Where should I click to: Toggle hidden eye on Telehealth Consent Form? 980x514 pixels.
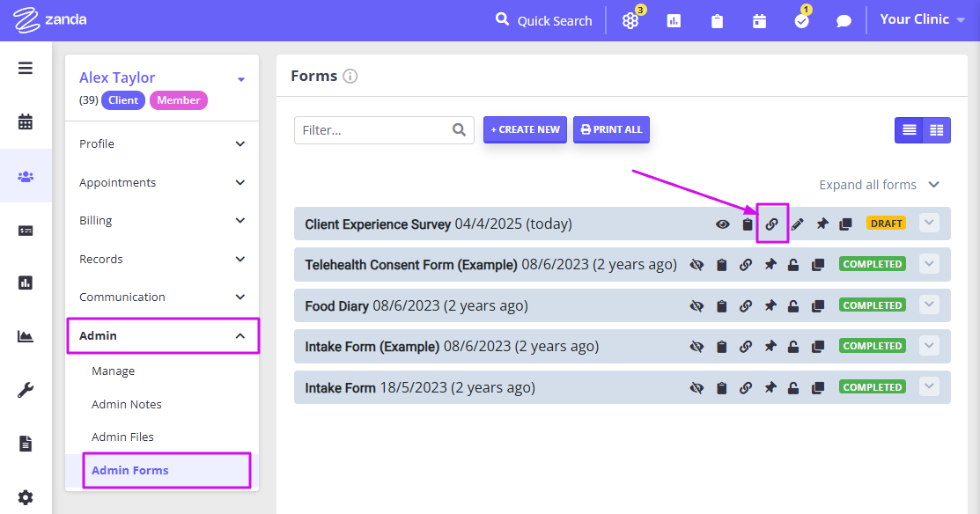click(696, 265)
